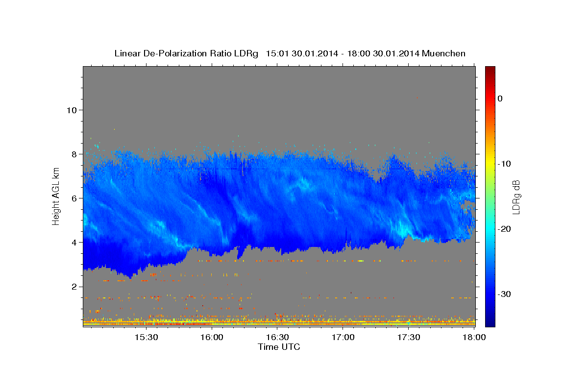The image size is (588, 392).
Task: Click the '16:00' time axis label
Action: [x=212, y=338]
